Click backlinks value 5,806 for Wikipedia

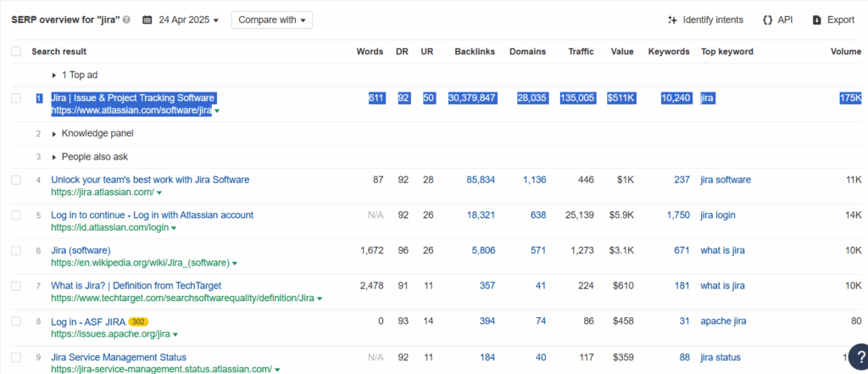point(484,250)
